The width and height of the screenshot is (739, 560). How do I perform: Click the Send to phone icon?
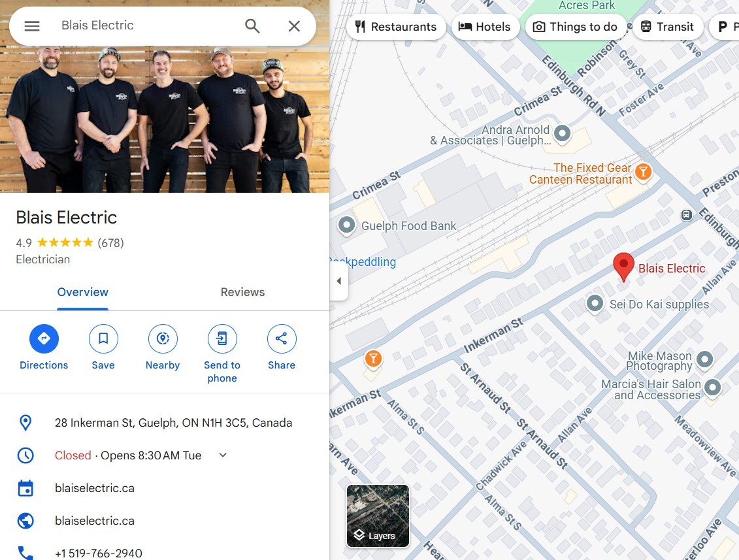point(222,338)
